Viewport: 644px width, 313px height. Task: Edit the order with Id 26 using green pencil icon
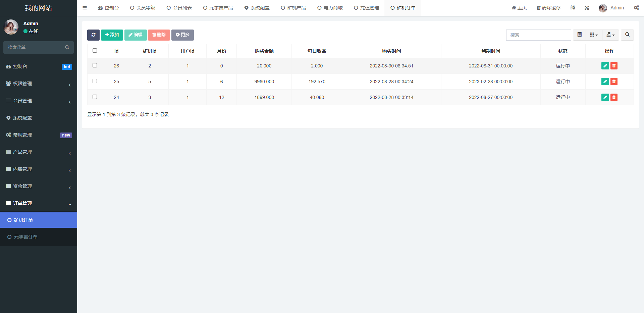[605, 66]
